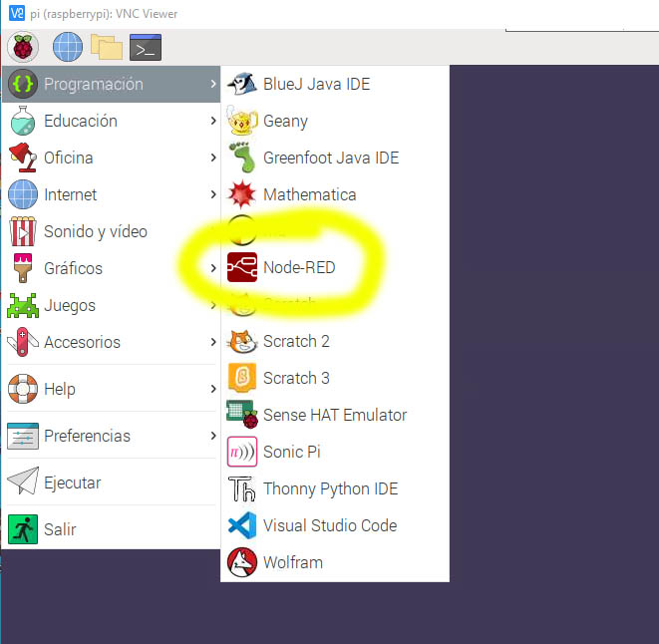This screenshot has width=659, height=644.
Task: Click the Greenfoot green foot icon
Action: click(x=241, y=158)
